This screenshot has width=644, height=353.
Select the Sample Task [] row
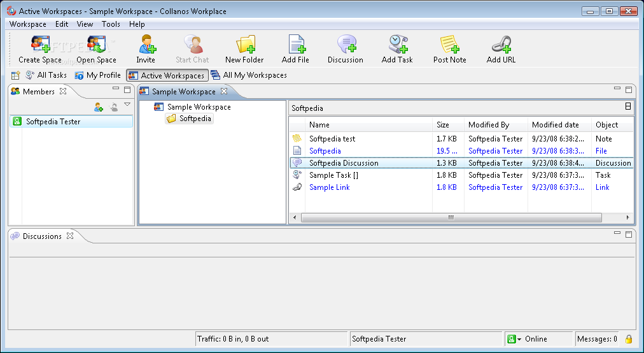[x=461, y=175]
